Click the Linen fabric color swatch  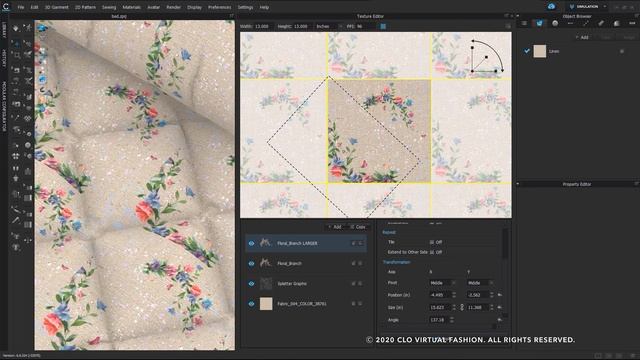pos(540,51)
